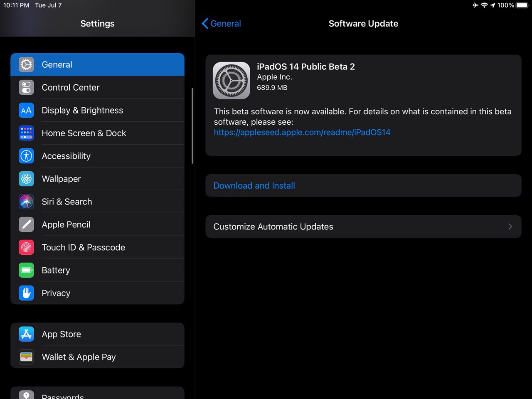
Task: Click the iPadOS 14 update gear icon
Action: (232, 81)
